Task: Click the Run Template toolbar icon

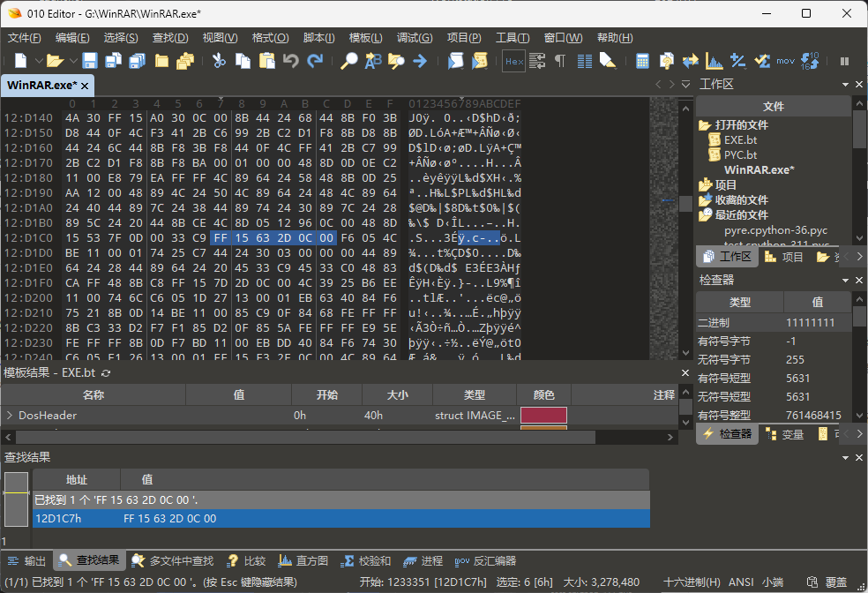Action: click(x=479, y=60)
